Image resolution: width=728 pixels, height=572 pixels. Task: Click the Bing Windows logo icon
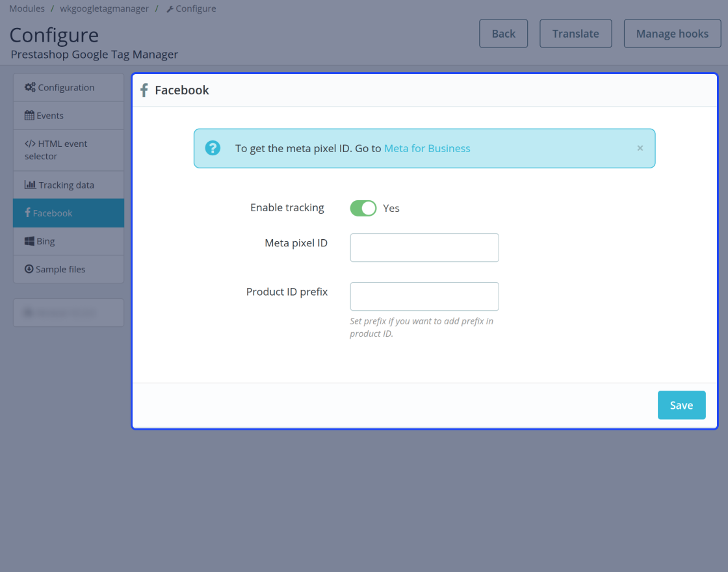[x=29, y=241]
